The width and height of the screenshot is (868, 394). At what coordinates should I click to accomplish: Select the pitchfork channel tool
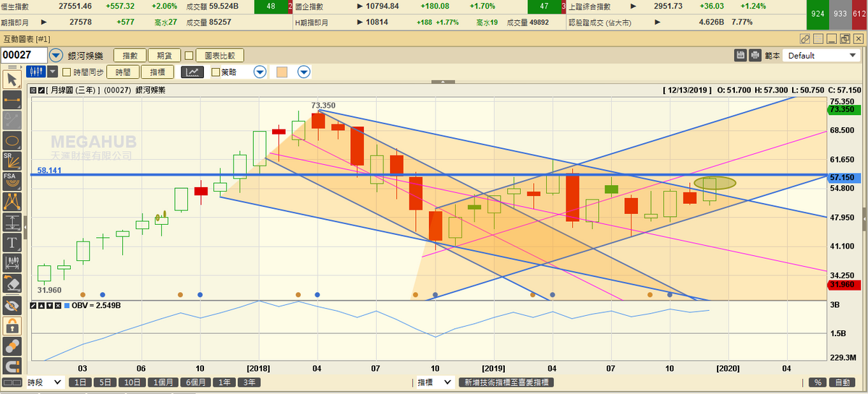point(12,200)
